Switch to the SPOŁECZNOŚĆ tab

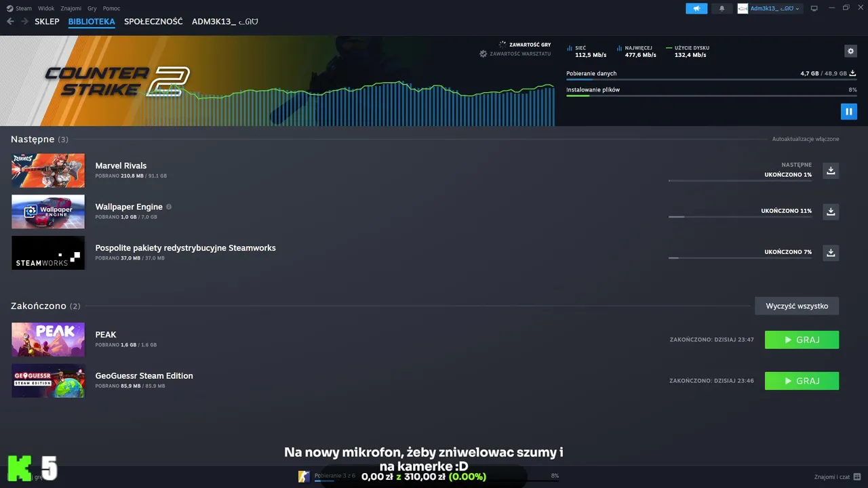point(153,22)
